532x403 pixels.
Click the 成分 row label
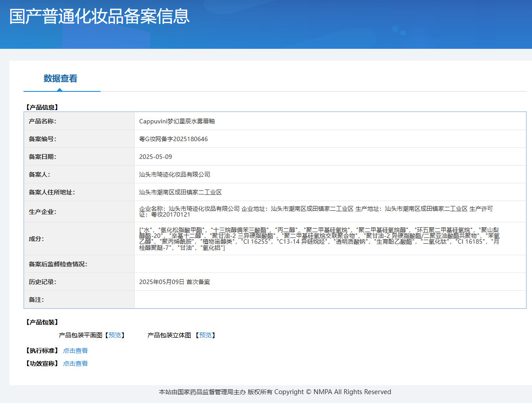click(x=36, y=239)
